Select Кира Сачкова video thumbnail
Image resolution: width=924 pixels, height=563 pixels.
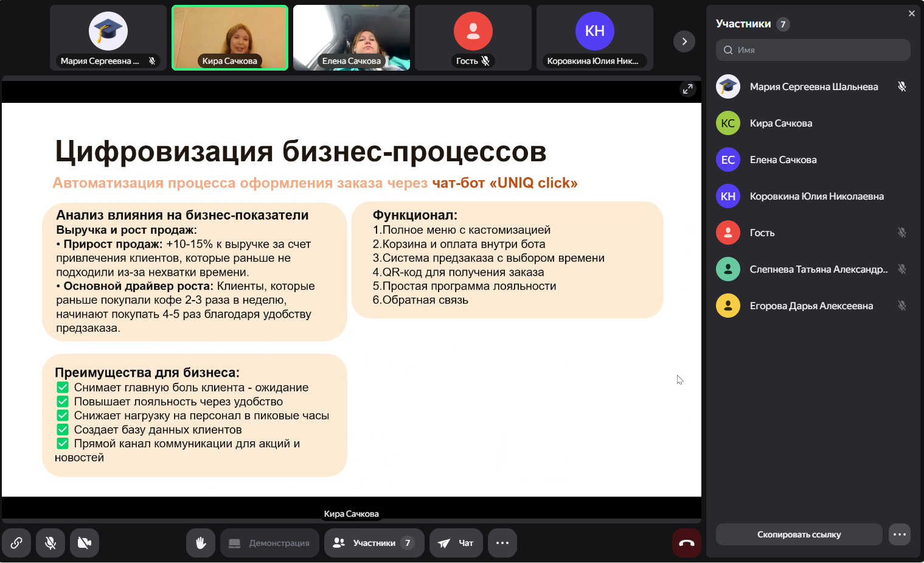click(x=230, y=38)
